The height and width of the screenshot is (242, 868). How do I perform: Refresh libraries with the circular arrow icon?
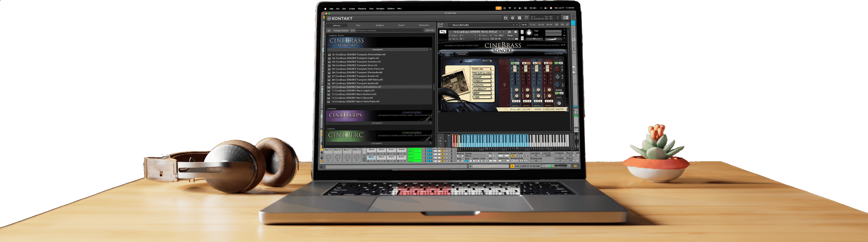click(329, 31)
